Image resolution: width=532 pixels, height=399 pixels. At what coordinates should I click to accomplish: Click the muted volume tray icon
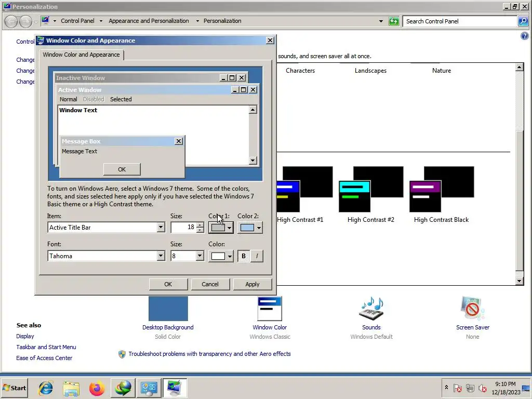[482, 388]
